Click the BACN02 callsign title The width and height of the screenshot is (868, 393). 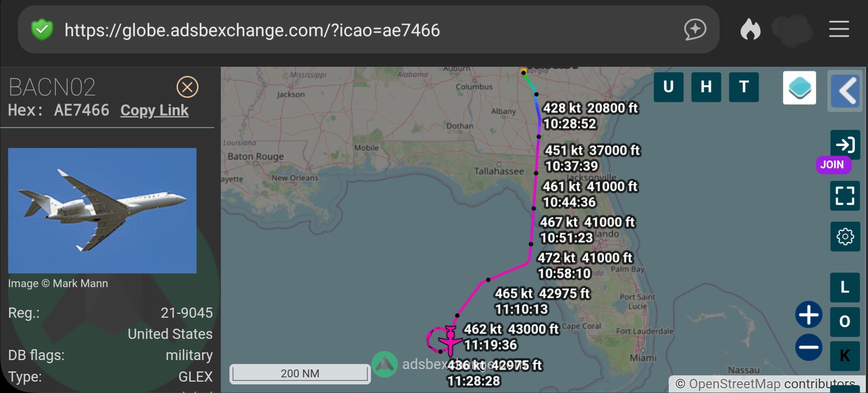coord(52,87)
